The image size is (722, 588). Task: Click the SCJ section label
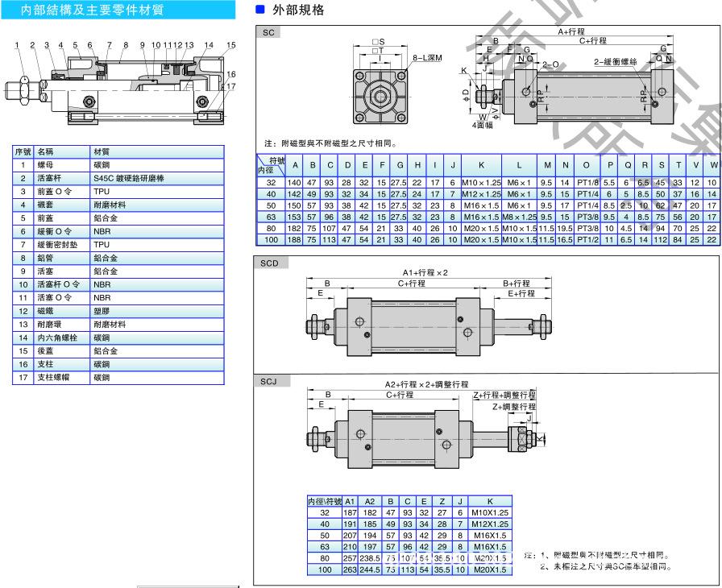(270, 381)
